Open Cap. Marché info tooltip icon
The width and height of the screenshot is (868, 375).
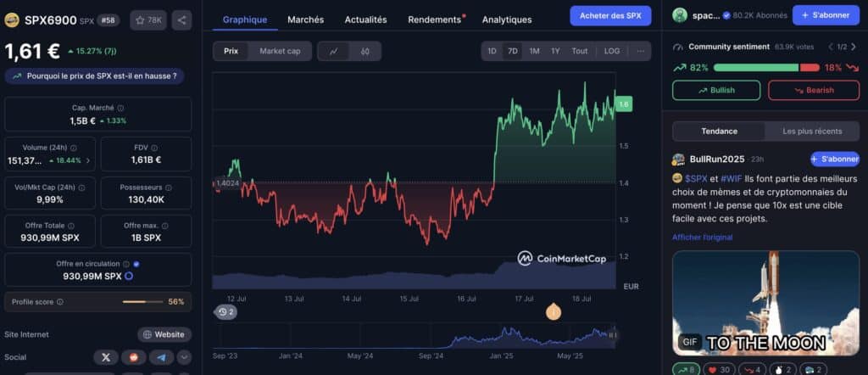pos(120,109)
